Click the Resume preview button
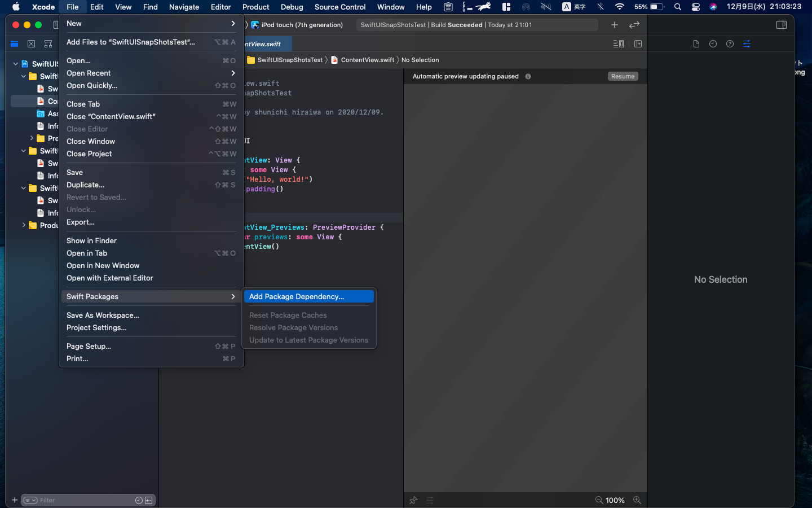The width and height of the screenshot is (812, 508). coord(623,76)
